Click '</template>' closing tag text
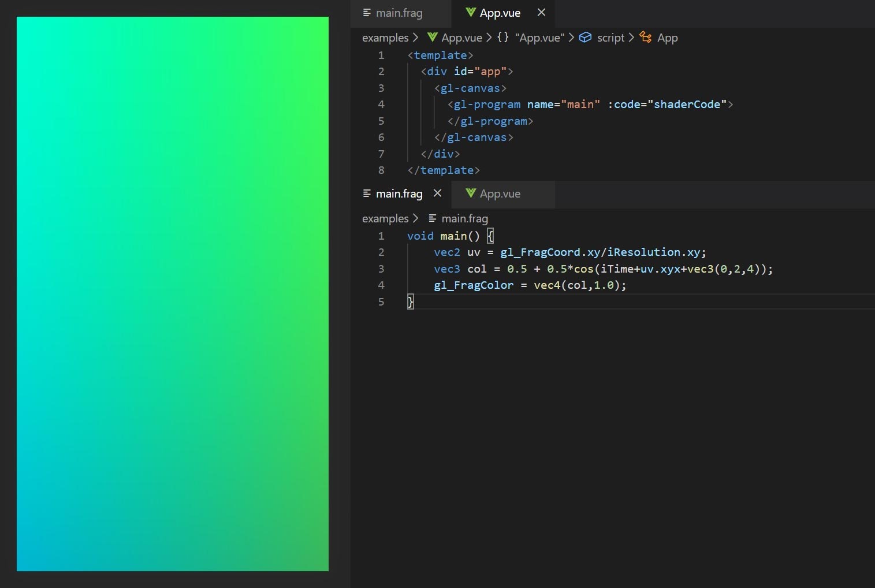Viewport: 875px width, 588px height. (x=444, y=170)
